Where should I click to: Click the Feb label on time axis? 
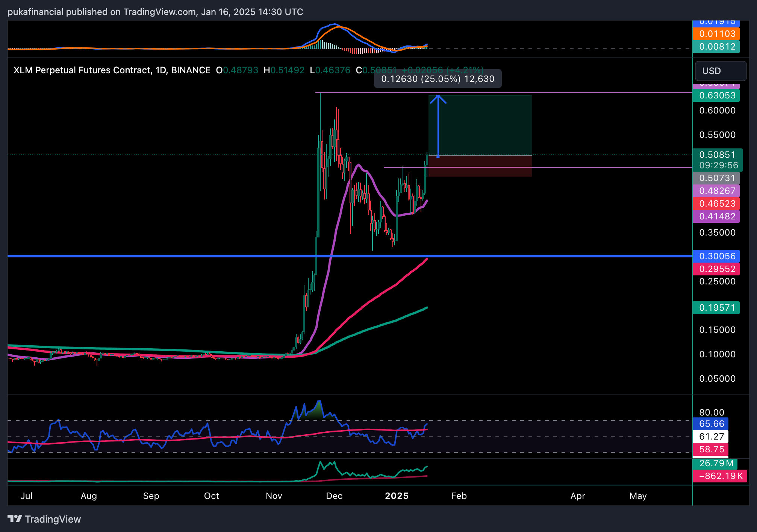459,496
